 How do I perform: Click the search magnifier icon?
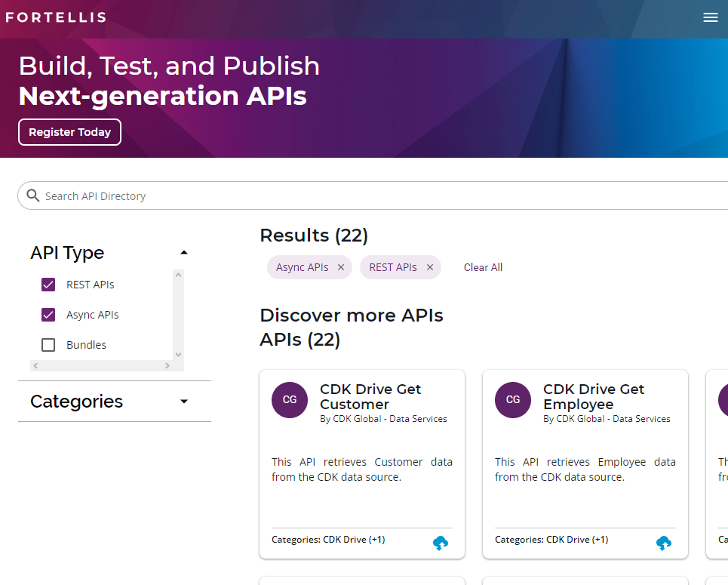click(32, 196)
